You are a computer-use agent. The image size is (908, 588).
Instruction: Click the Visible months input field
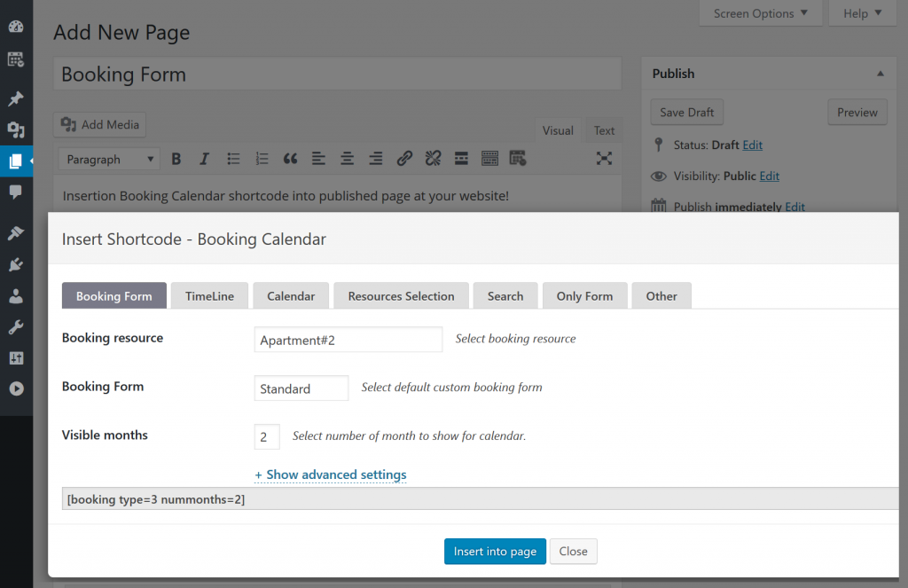(267, 436)
